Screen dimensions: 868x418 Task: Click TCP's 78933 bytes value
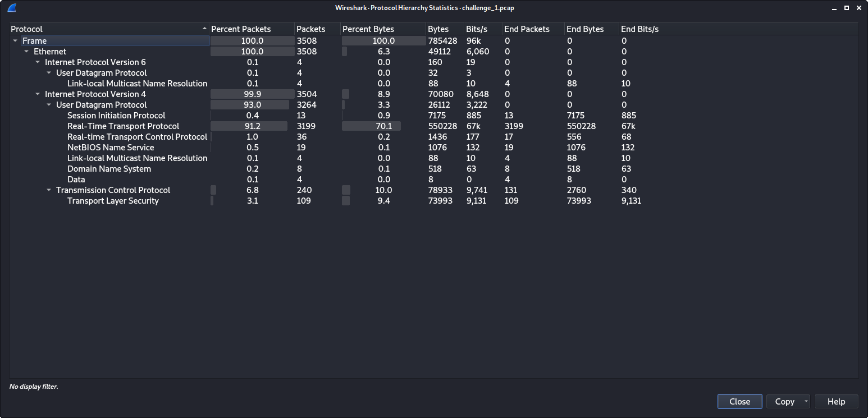click(x=440, y=190)
